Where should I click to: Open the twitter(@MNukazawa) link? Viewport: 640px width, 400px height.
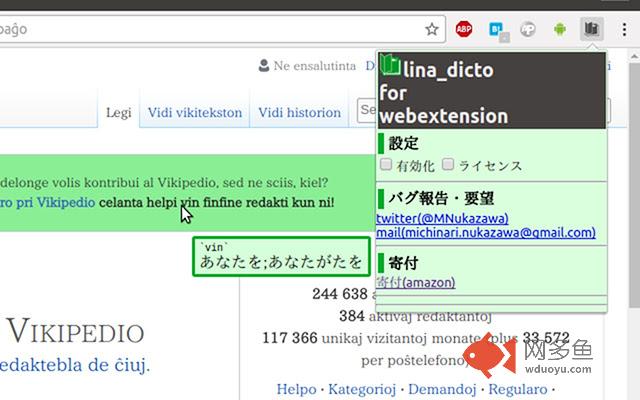(442, 218)
